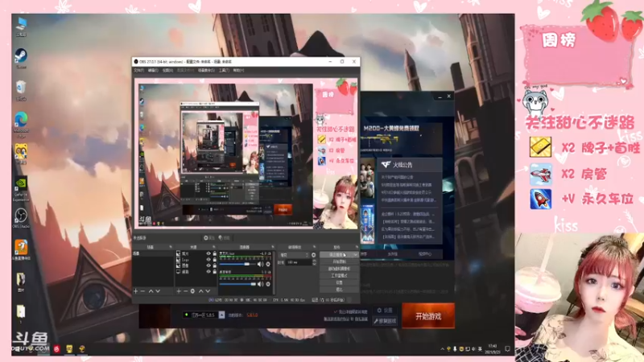The image size is (644, 362).
Task: Open the Fade scene transition dropdown
Action: click(x=294, y=255)
